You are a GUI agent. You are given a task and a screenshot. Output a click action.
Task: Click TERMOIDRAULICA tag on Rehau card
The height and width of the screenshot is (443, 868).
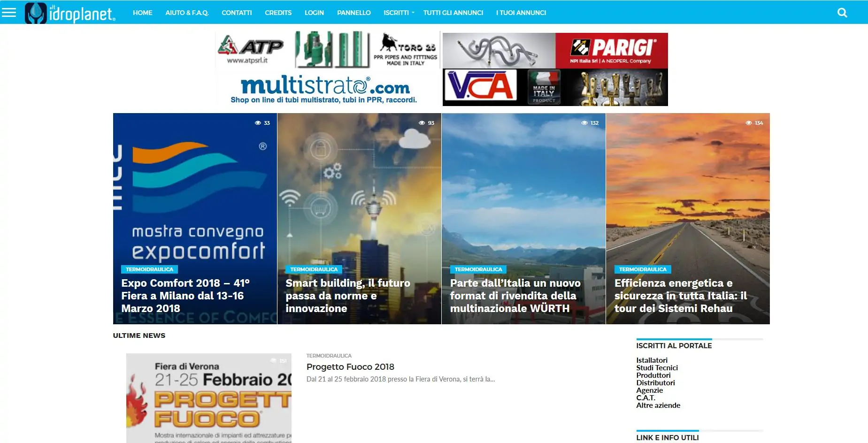(x=643, y=269)
